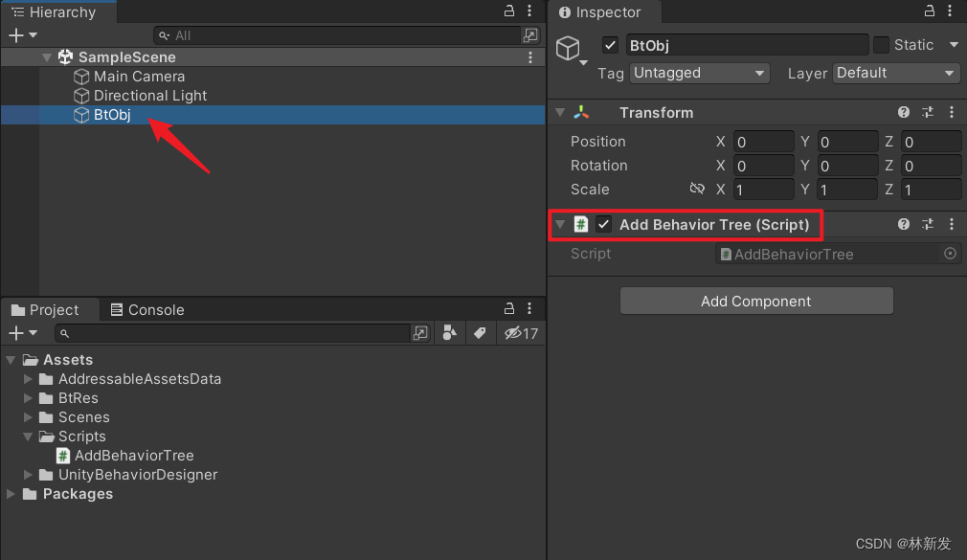Screen dimensions: 967x560
Task: Open Transform component options menu
Action: [x=952, y=112]
